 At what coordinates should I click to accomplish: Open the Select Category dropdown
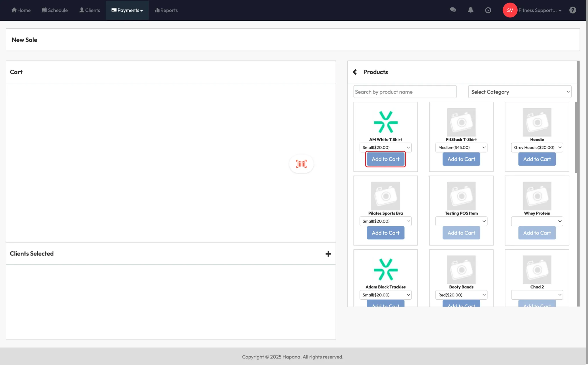[x=519, y=92]
